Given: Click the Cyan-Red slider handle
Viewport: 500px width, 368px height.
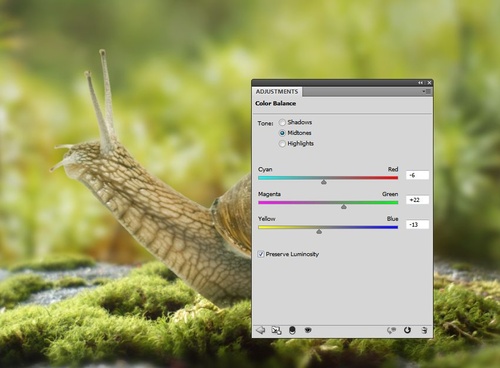Looking at the screenshot, I should click(x=324, y=182).
